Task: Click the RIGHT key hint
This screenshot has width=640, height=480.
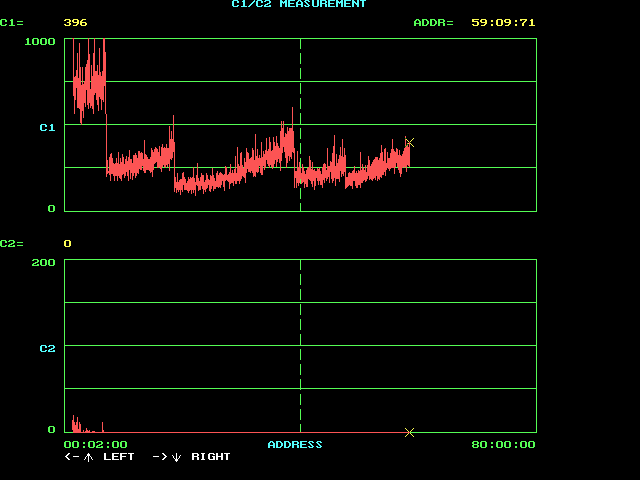Action: [x=211, y=456]
